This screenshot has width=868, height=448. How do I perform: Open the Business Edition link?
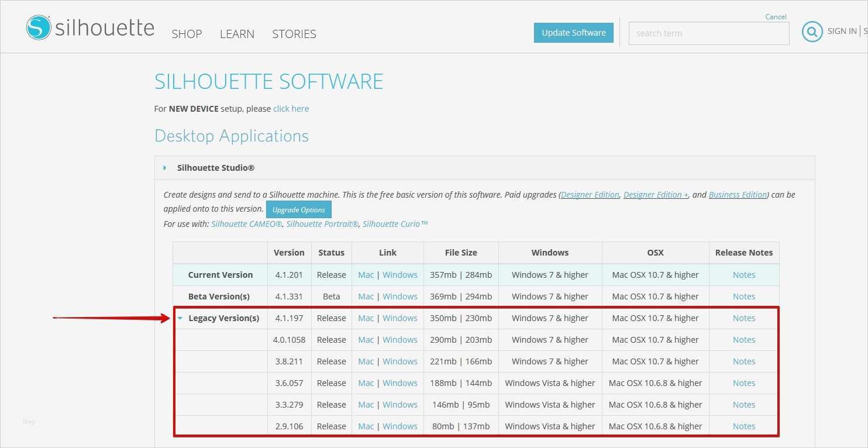738,195
